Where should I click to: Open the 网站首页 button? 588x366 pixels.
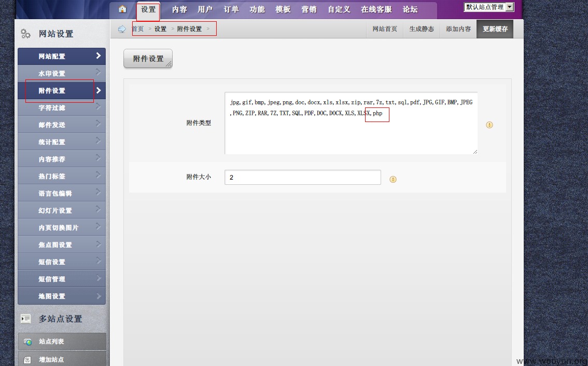pos(385,29)
